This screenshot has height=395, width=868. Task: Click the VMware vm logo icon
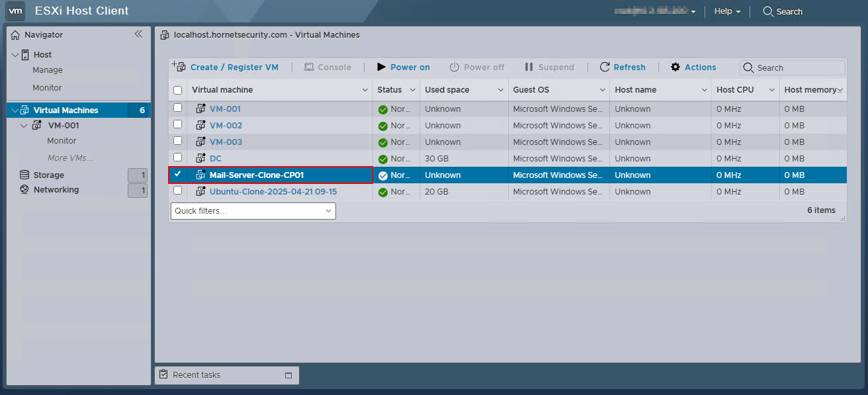[x=16, y=11]
